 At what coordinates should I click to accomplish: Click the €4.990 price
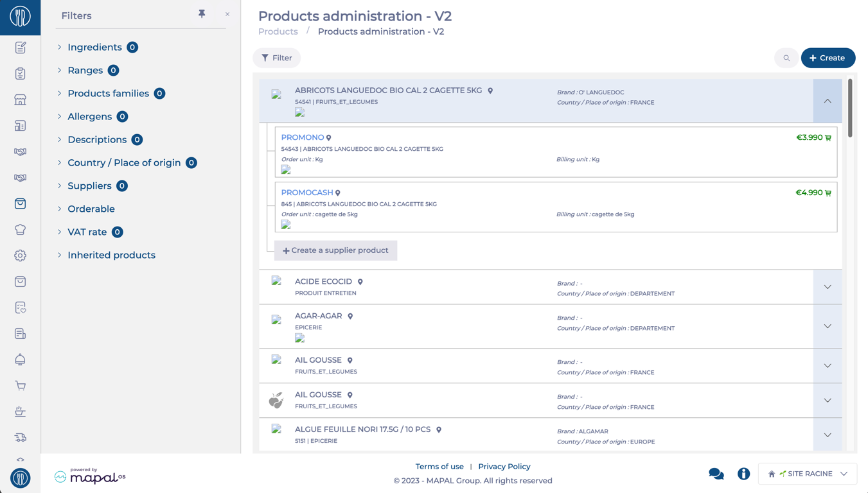[x=810, y=193]
